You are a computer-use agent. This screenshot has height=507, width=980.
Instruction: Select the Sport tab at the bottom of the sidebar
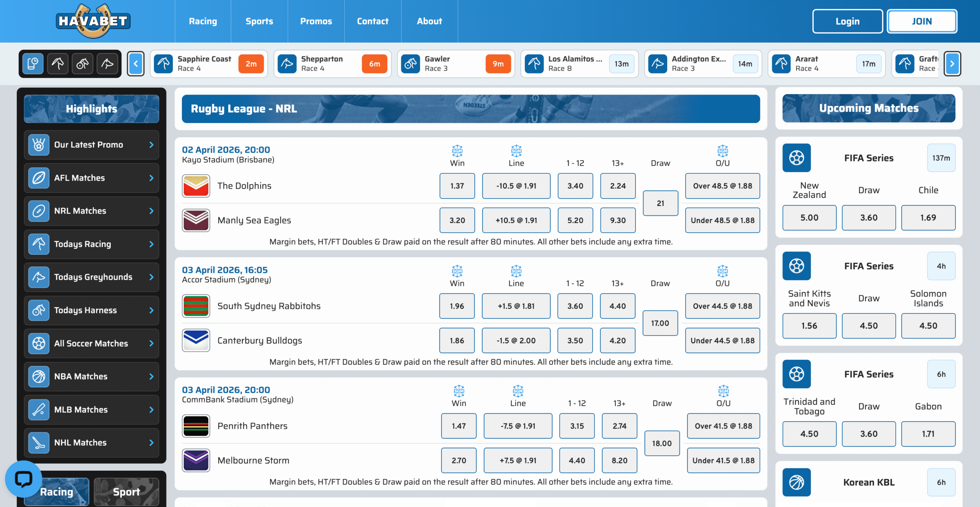point(126,492)
